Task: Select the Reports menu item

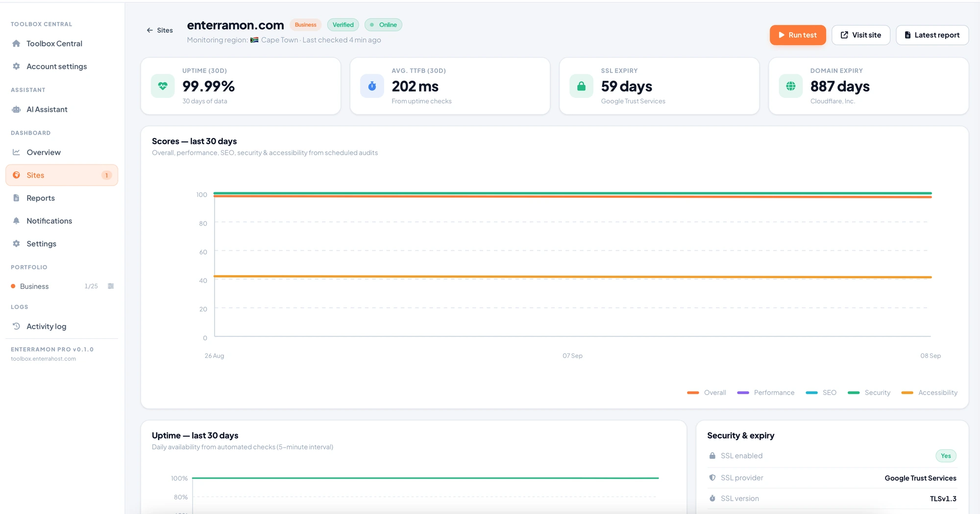Action: tap(62, 198)
